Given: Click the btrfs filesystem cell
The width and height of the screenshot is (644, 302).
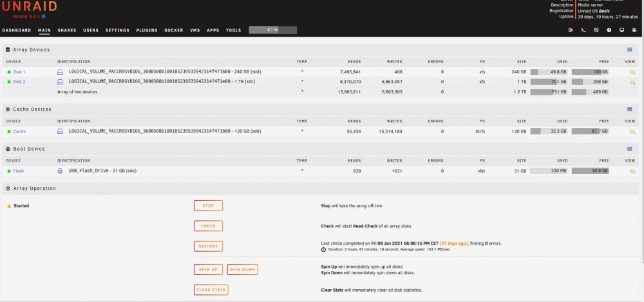Looking at the screenshot, I should pos(480,131).
